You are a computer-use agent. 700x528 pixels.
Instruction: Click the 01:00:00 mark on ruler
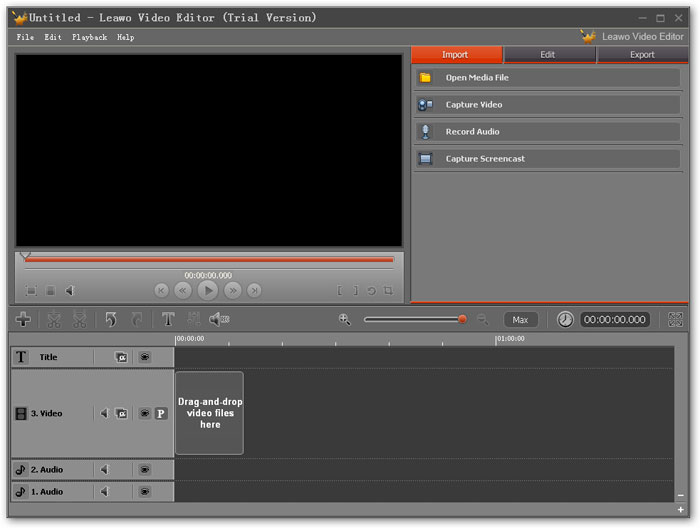(x=510, y=339)
